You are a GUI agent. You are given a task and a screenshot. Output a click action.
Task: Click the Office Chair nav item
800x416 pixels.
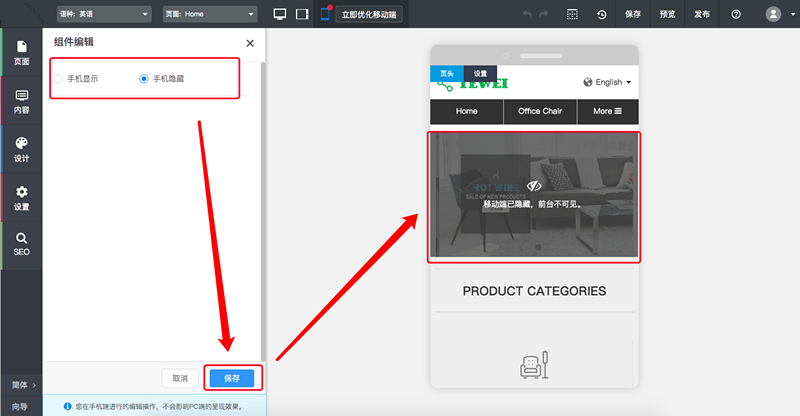[540, 111]
